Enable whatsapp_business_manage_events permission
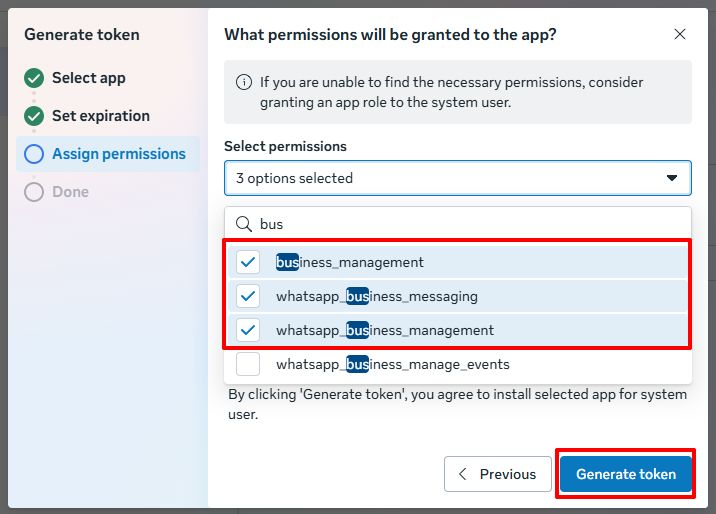Viewport: 716px width, 514px height. (248, 364)
